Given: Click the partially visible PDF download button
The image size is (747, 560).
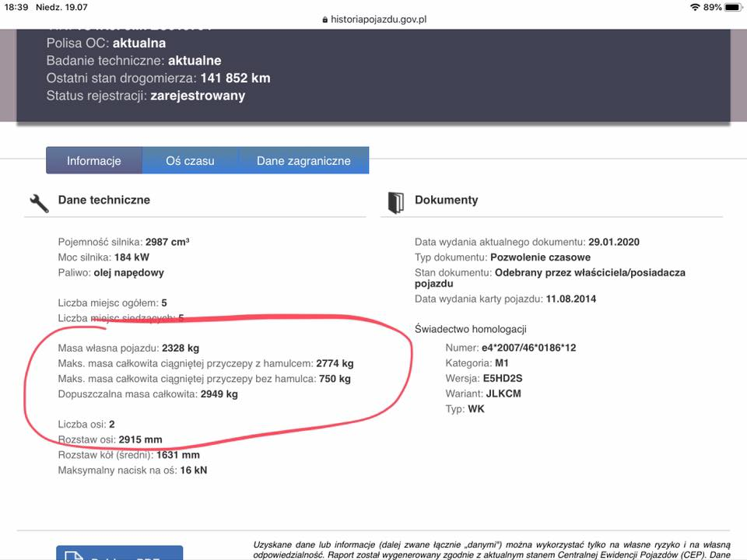Looking at the screenshot, I should click(120, 553).
